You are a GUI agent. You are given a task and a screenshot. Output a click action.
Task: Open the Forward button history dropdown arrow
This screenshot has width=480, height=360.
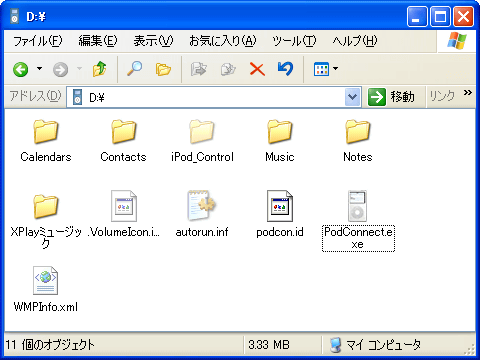79,69
